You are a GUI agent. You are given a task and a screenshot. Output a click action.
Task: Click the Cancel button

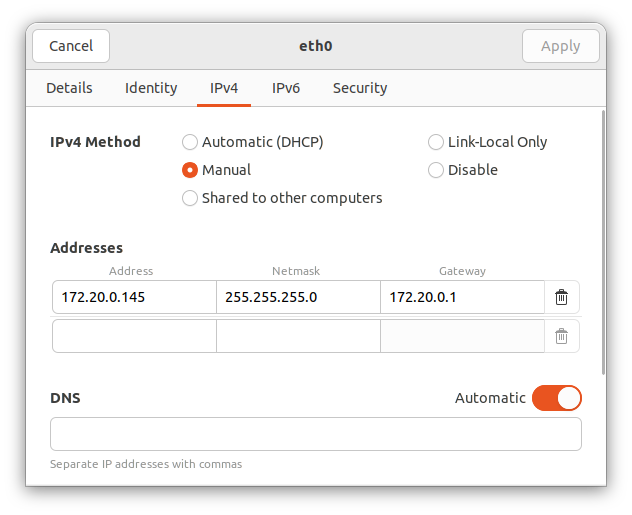pos(71,46)
